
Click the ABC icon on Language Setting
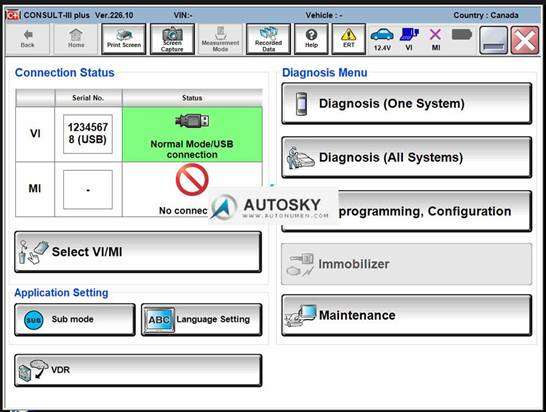[x=159, y=319]
